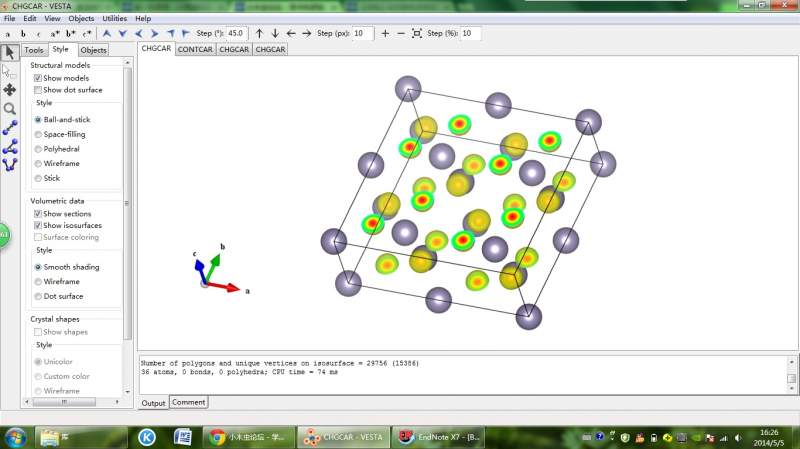This screenshot has height=449, width=800.
Task: View along the c* reciprocal axis
Action: pyautogui.click(x=86, y=34)
